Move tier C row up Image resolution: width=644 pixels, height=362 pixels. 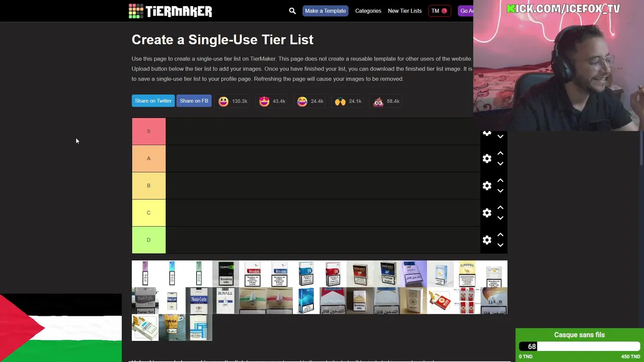(500, 208)
